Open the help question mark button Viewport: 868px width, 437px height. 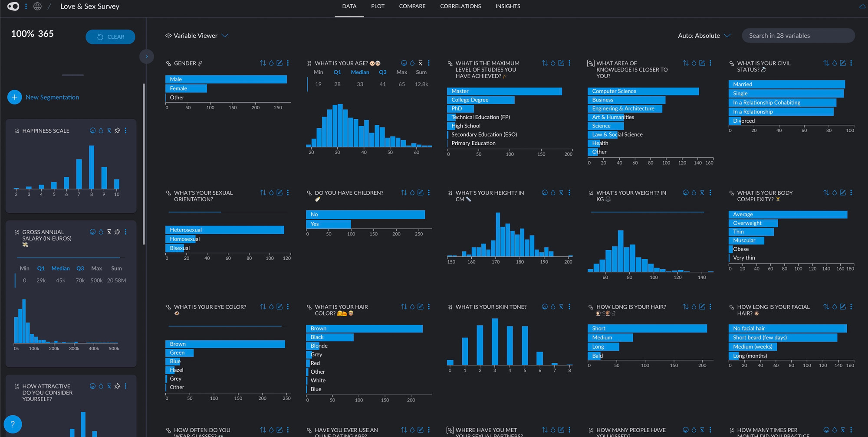tap(13, 424)
